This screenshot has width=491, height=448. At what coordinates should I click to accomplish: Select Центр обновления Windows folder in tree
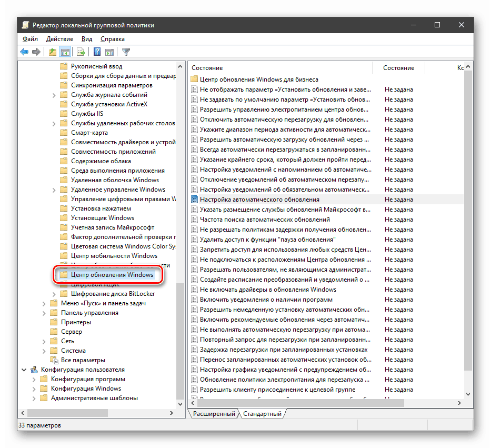coord(112,275)
